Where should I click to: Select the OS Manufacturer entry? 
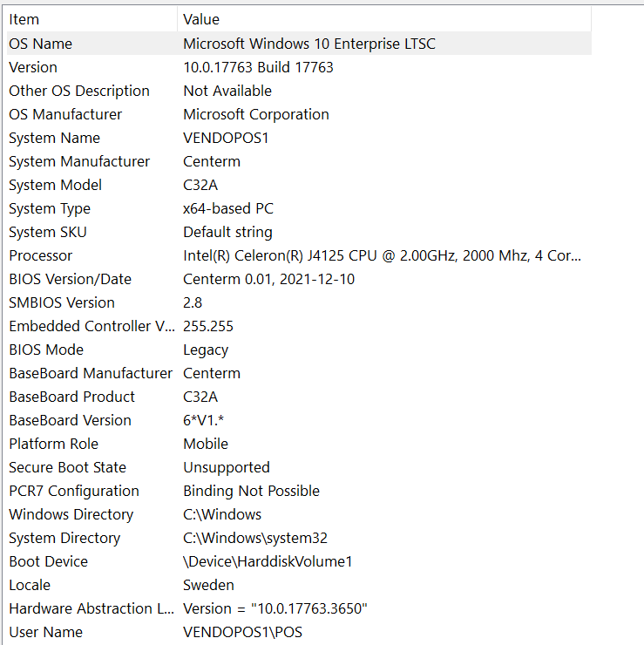click(x=65, y=114)
